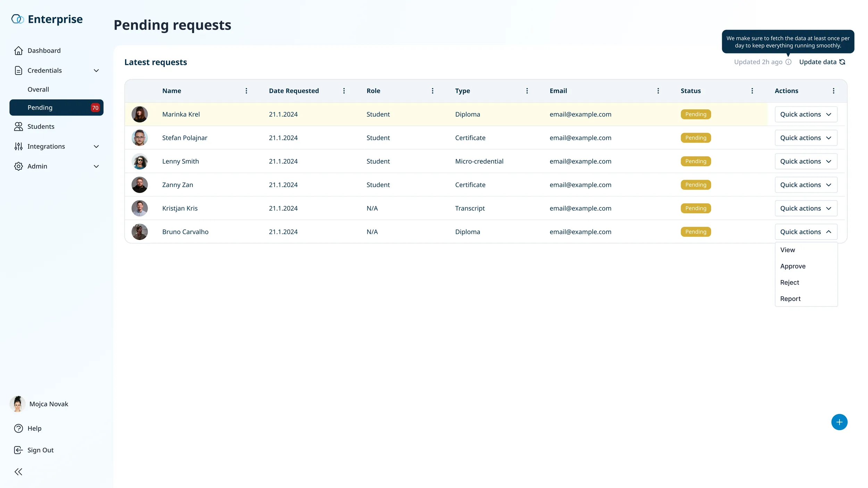This screenshot has width=868, height=488.
Task: Click the name Stefan Polajnar
Action: [185, 138]
